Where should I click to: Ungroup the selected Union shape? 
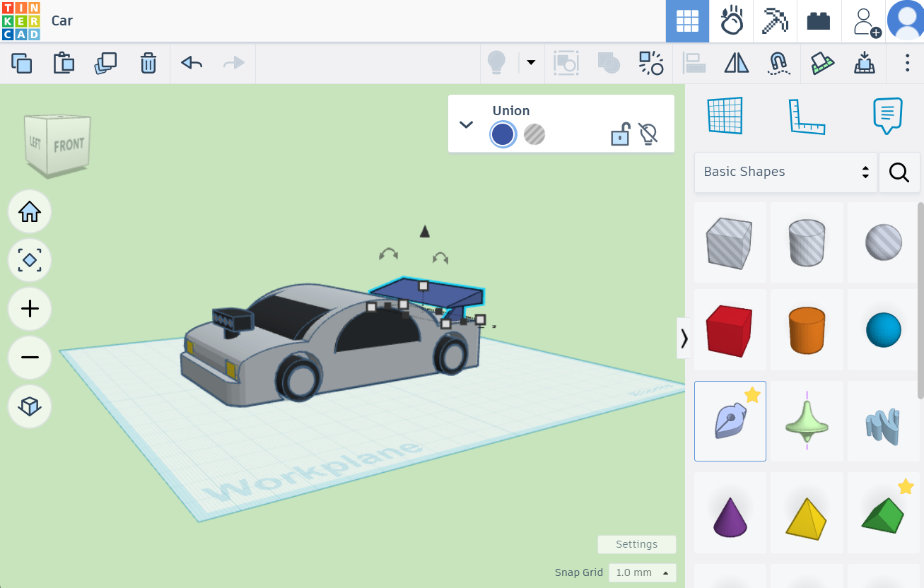(650, 63)
